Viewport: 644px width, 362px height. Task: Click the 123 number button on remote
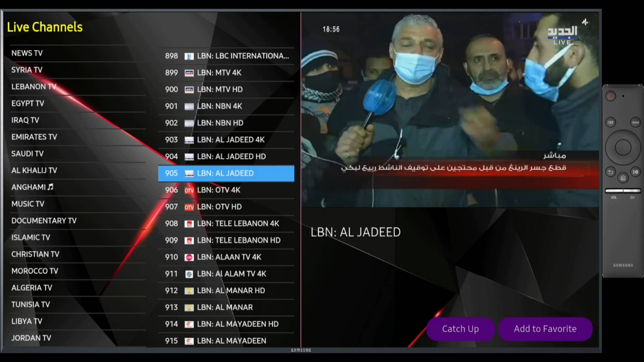click(610, 122)
